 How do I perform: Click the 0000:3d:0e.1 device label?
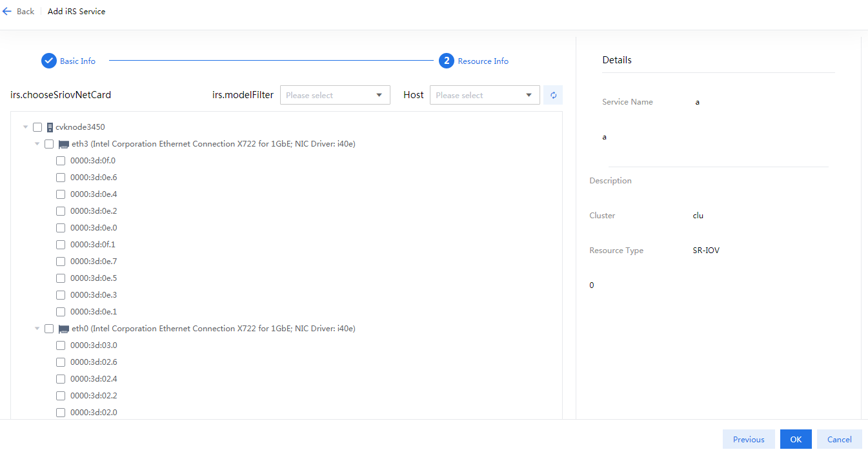pyautogui.click(x=94, y=312)
